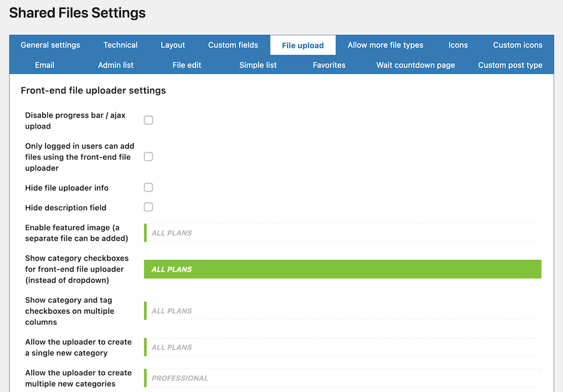Click ALL PLANS bar for single new category
Image resolution: width=563 pixels, height=392 pixels.
click(x=342, y=347)
